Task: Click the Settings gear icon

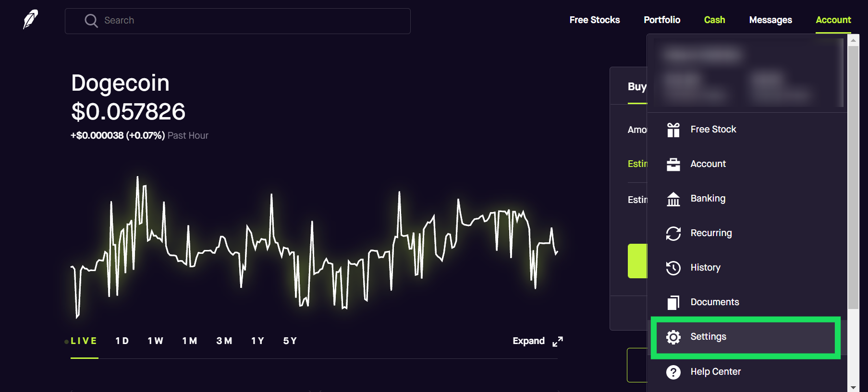Action: click(673, 337)
